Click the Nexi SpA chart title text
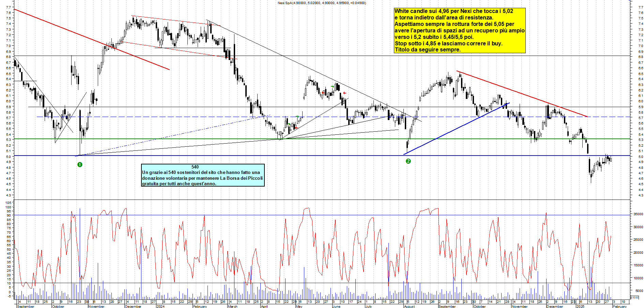The height and width of the screenshot is (308, 644). 322,3
